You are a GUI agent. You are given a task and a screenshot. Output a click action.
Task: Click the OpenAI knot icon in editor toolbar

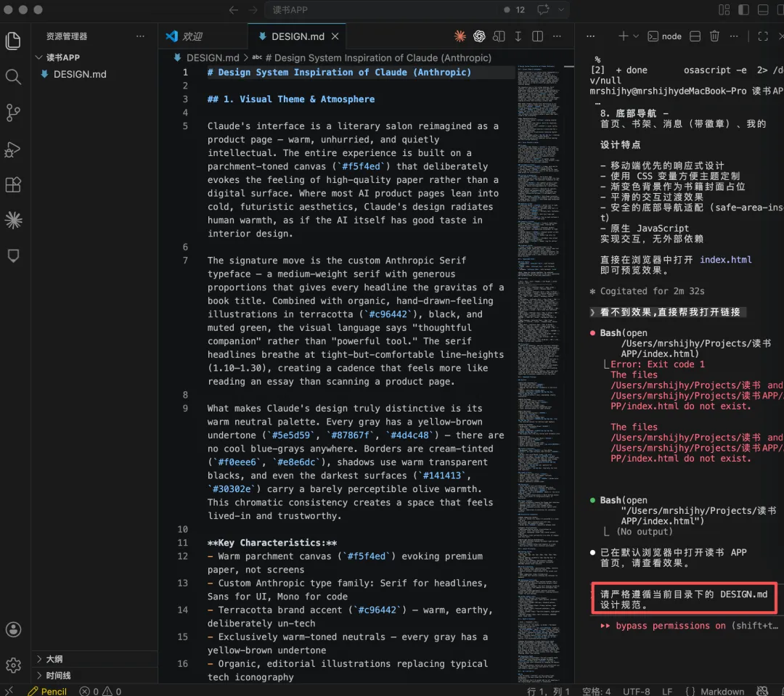click(x=479, y=36)
